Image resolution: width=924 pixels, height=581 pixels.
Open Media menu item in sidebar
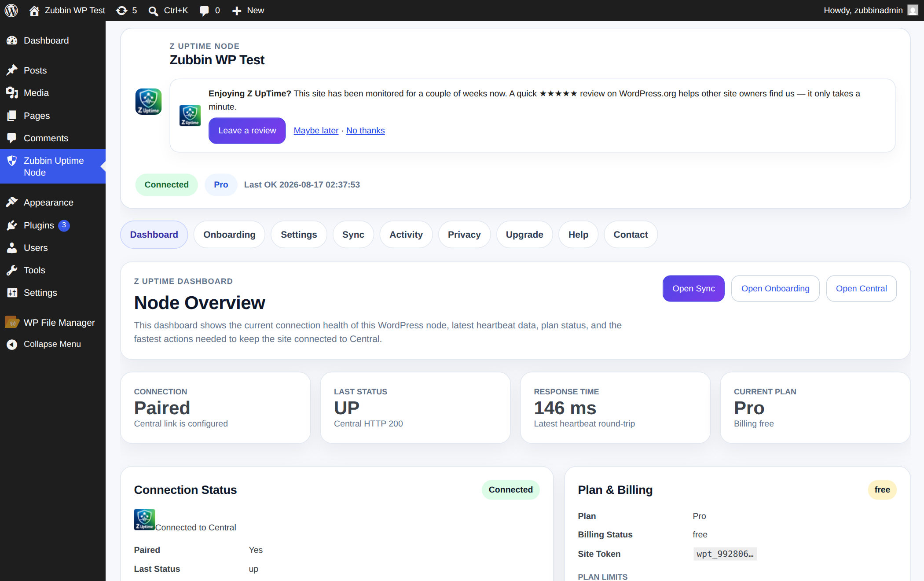[x=53, y=93]
